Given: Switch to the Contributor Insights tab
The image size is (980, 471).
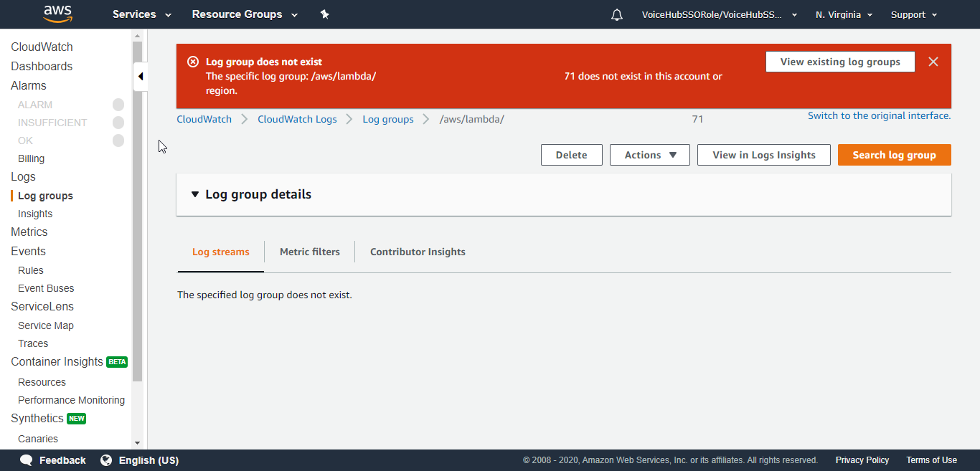Looking at the screenshot, I should point(418,252).
